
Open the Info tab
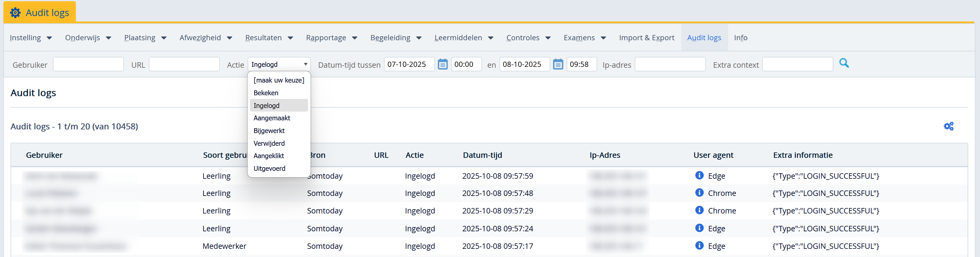pos(740,37)
